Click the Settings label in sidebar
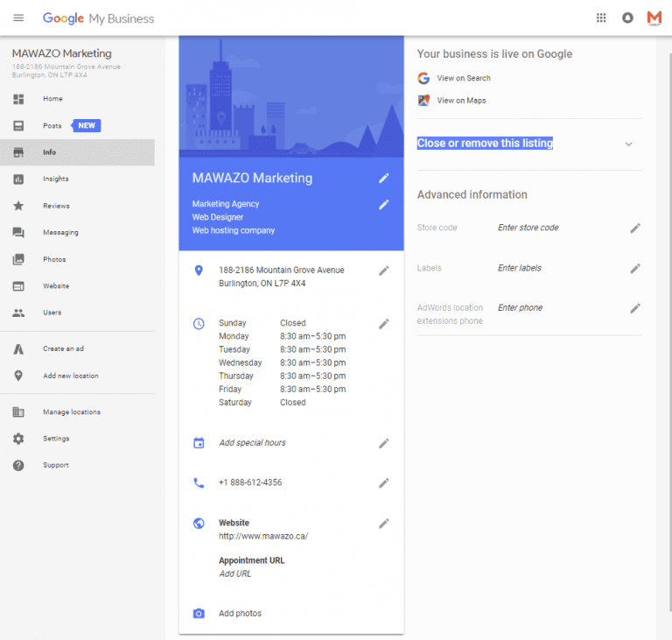The width and height of the screenshot is (672, 640). pyautogui.click(x=56, y=439)
